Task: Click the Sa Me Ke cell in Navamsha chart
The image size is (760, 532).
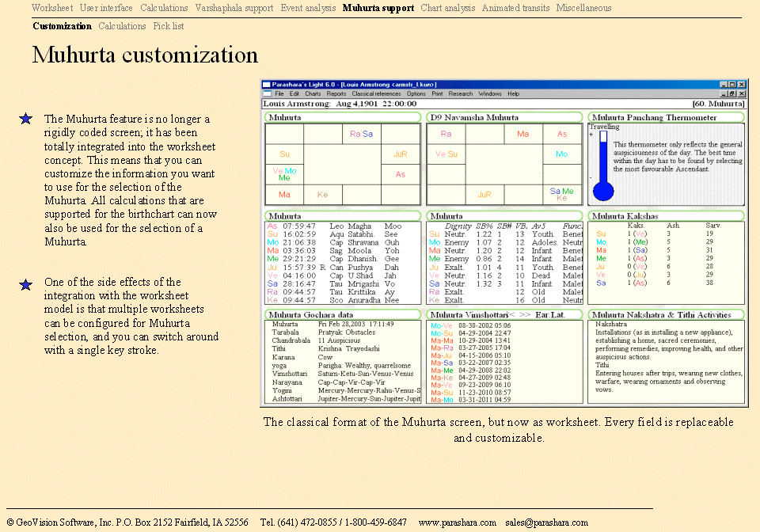Action: [562, 194]
